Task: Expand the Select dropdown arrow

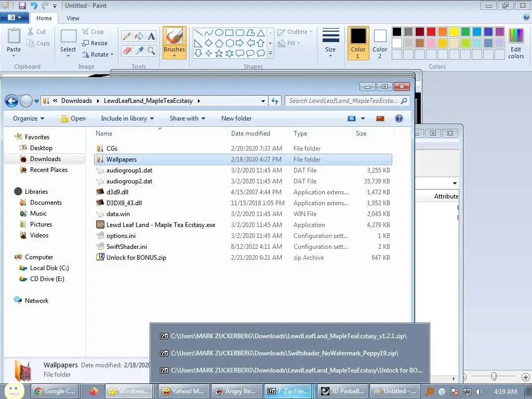Action: [x=68, y=56]
